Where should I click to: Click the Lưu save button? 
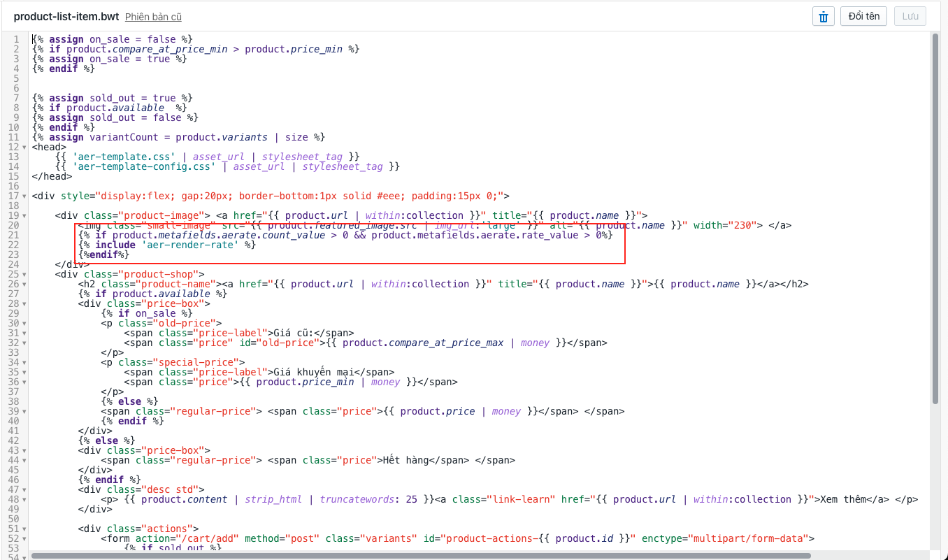pyautogui.click(x=910, y=17)
